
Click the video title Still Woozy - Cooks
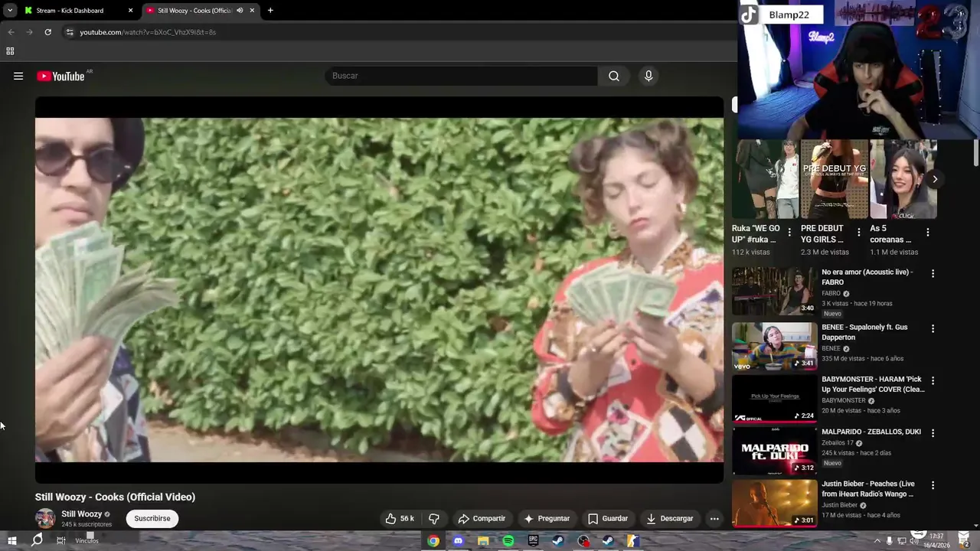tap(115, 497)
